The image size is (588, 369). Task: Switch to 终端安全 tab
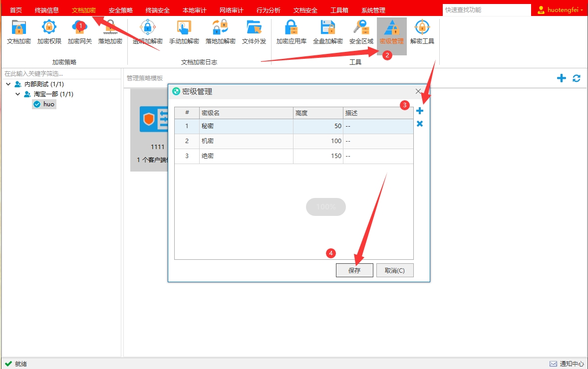(x=158, y=10)
